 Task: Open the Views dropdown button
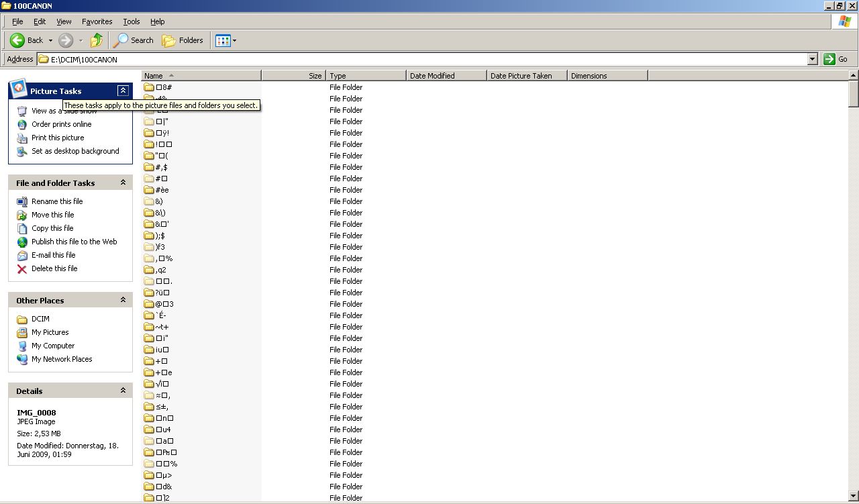[x=225, y=40]
